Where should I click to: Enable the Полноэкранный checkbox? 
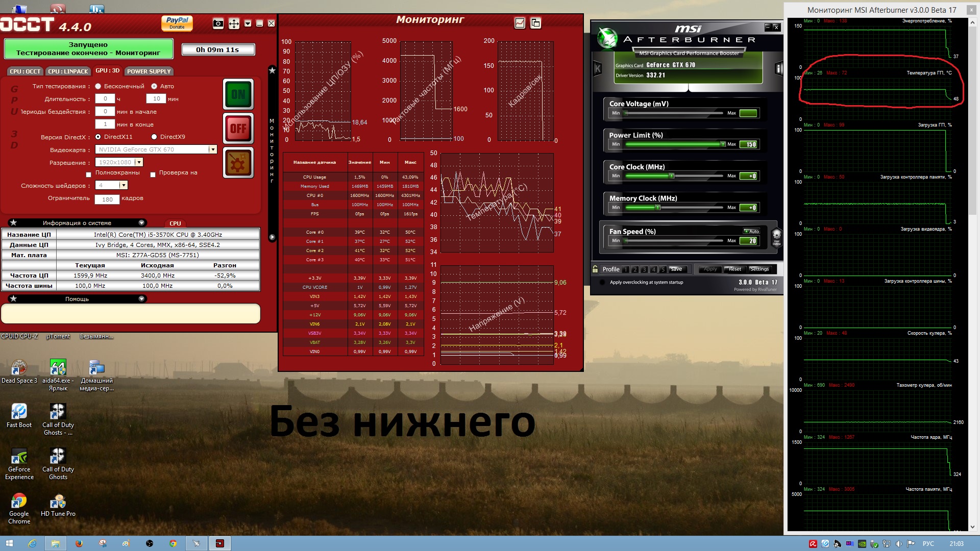(x=89, y=174)
